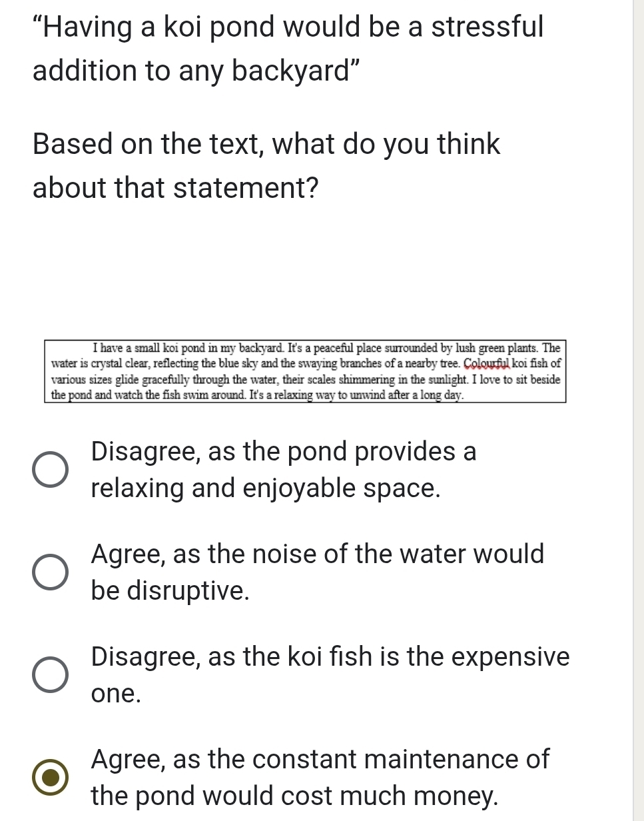
Task: Select the "noise of the water" radio button
Action: 50,572
